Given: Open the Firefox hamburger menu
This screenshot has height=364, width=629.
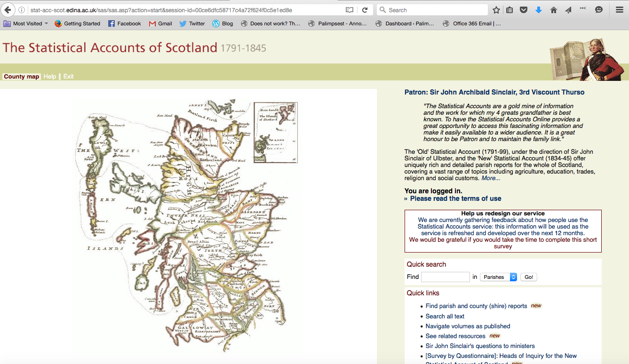Looking at the screenshot, I should [x=620, y=10].
